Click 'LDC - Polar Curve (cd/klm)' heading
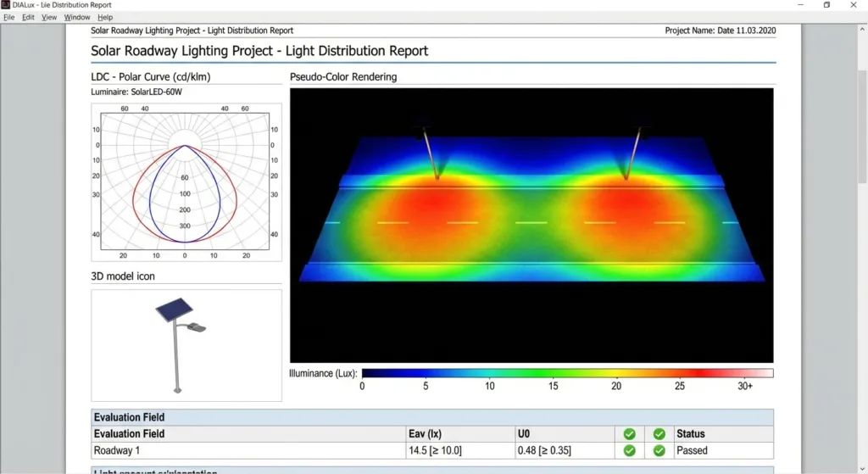868x474 pixels. tap(151, 77)
